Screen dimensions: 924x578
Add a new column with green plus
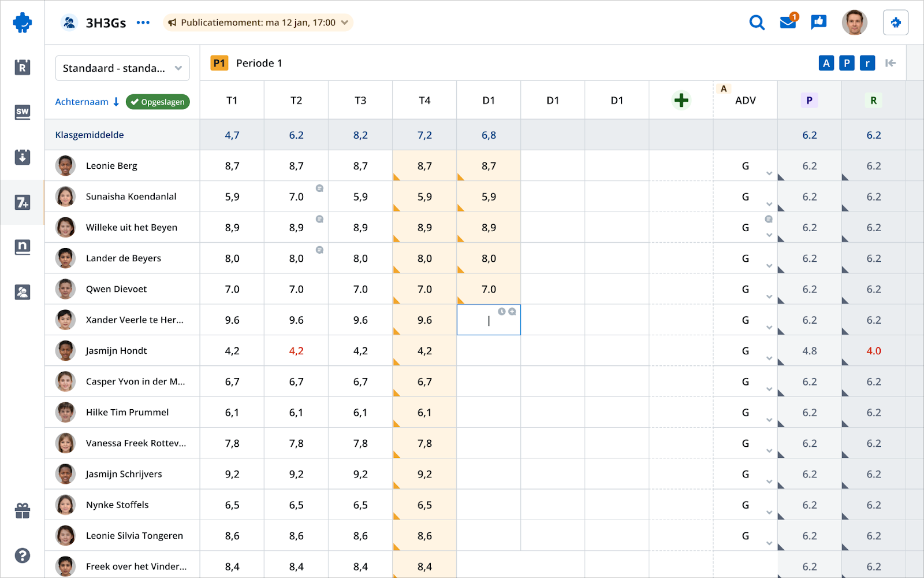681,100
